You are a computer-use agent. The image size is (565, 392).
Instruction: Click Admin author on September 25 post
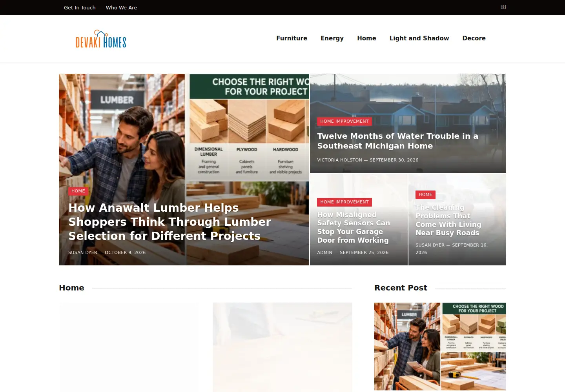(x=324, y=252)
